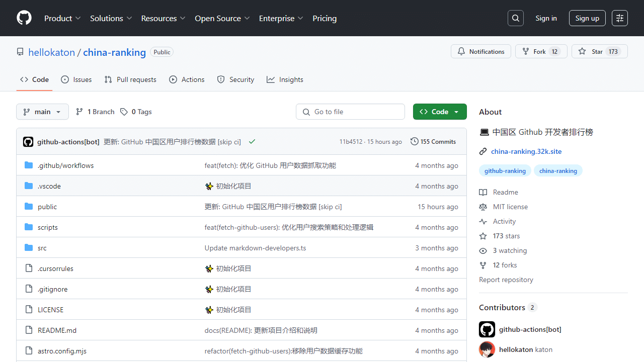The image size is (644, 362).
Task: Fork the repository with Fork button
Action: [x=541, y=51]
